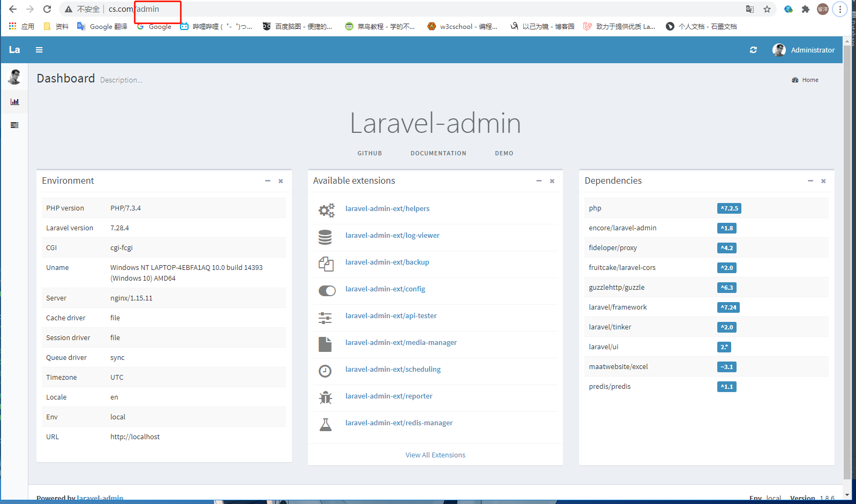Collapse the Environment box
This screenshot has height=504, width=856.
pyautogui.click(x=267, y=181)
